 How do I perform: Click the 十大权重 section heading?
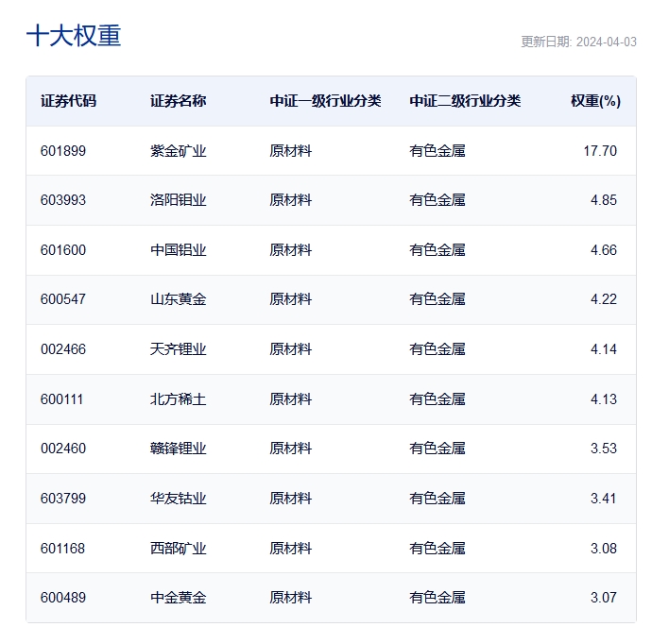tap(74, 36)
